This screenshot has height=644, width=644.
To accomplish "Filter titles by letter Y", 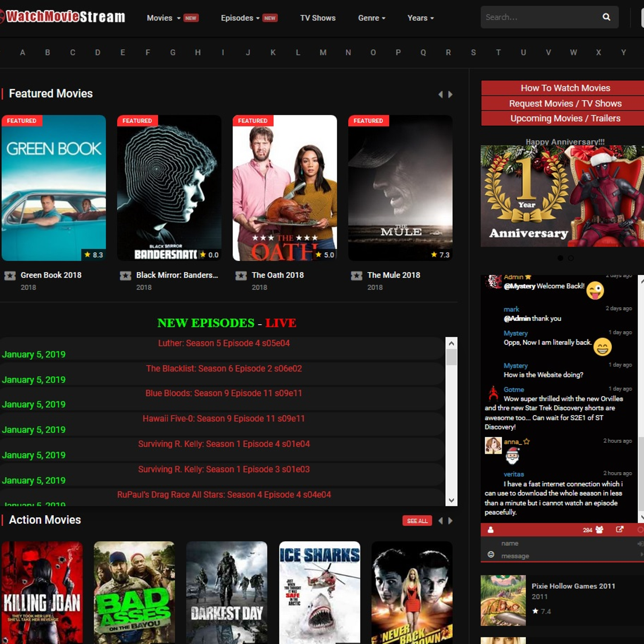I will coord(623,52).
